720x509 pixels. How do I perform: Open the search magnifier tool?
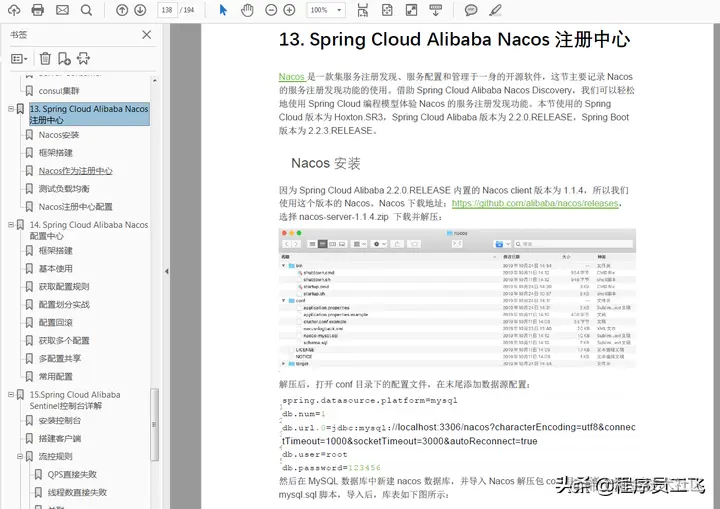pos(86,10)
